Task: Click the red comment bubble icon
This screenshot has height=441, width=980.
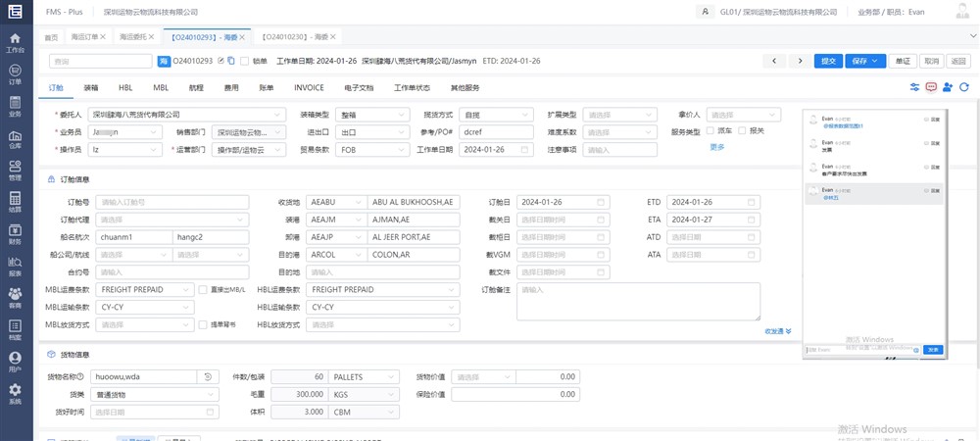Action: [931, 87]
